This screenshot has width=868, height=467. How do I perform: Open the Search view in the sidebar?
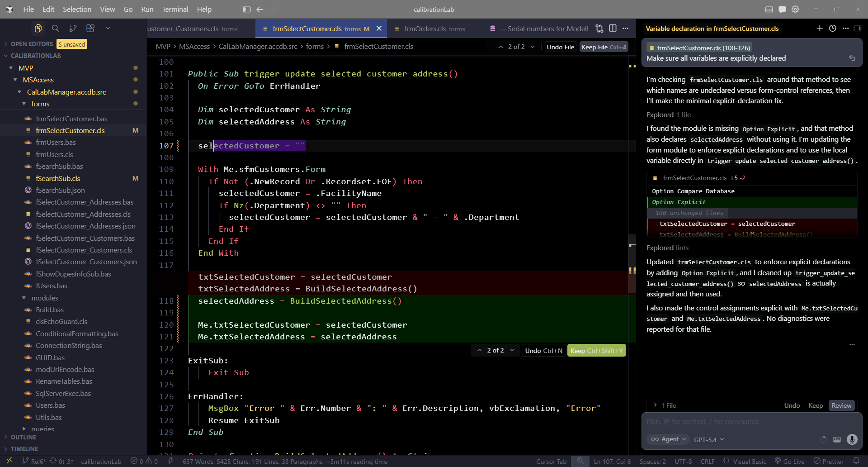pyautogui.click(x=55, y=29)
